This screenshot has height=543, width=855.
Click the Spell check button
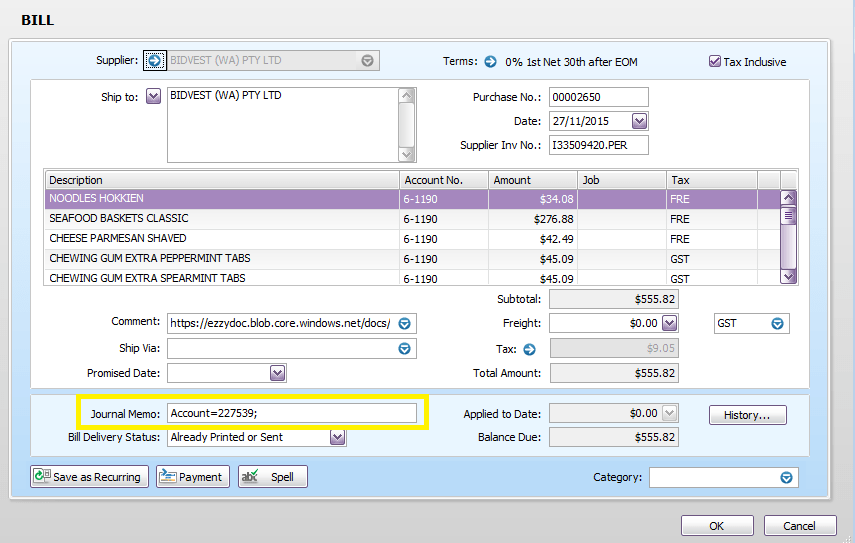point(273,476)
